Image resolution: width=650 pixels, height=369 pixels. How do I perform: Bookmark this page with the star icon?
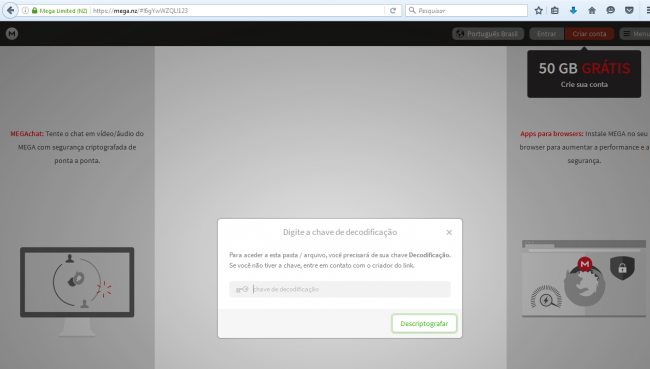tap(538, 10)
